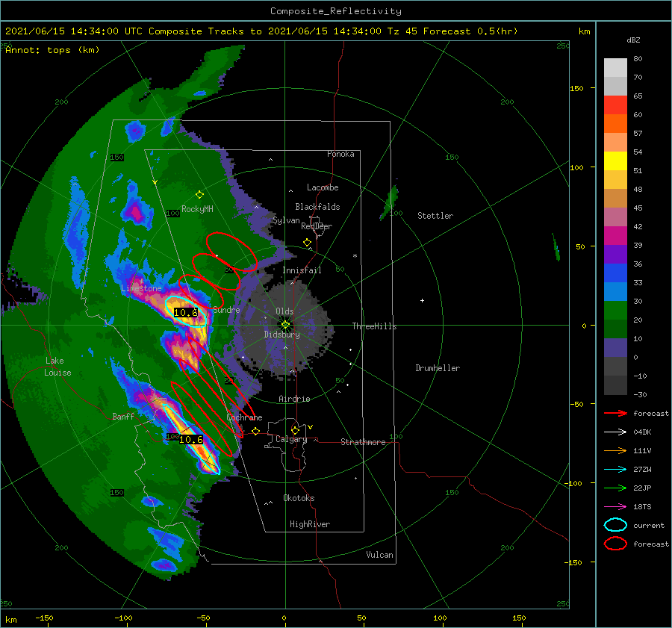Click the Lacombe town label

coord(323,187)
